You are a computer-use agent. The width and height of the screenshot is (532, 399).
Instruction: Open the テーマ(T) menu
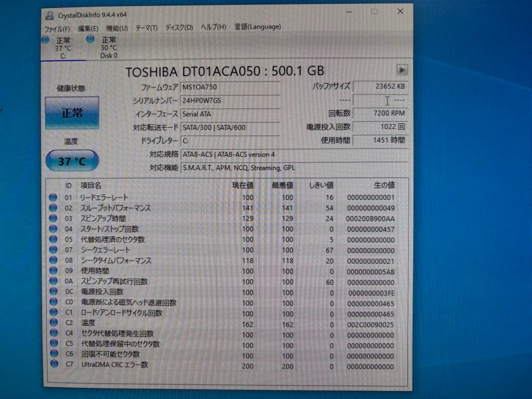pos(145,28)
